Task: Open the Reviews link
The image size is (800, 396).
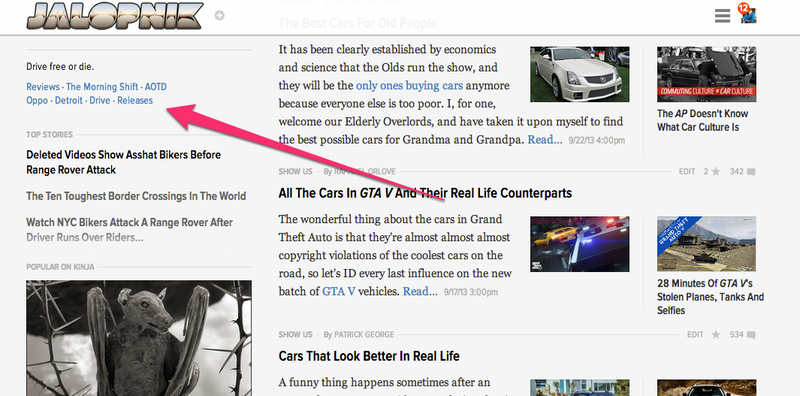Action: point(43,87)
